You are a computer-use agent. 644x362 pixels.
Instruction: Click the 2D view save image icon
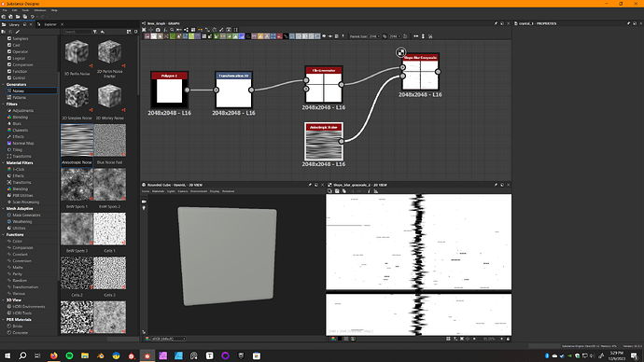337,191
